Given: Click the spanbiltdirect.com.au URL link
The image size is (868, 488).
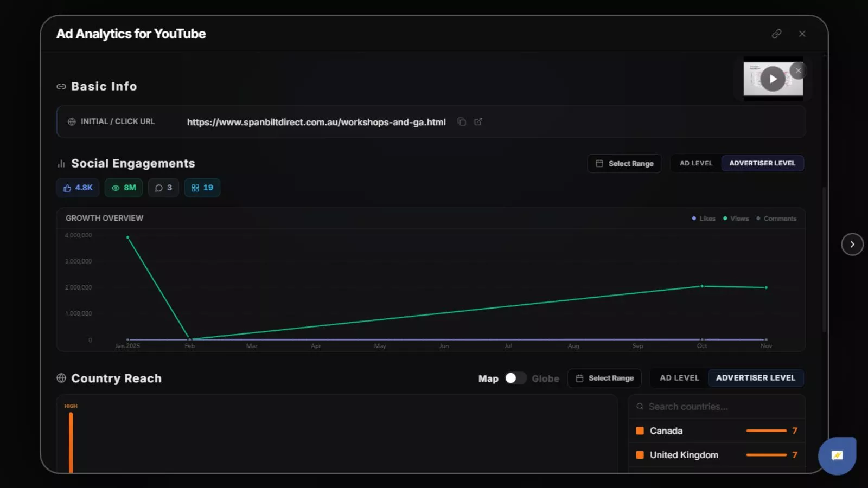Looking at the screenshot, I should coord(316,122).
